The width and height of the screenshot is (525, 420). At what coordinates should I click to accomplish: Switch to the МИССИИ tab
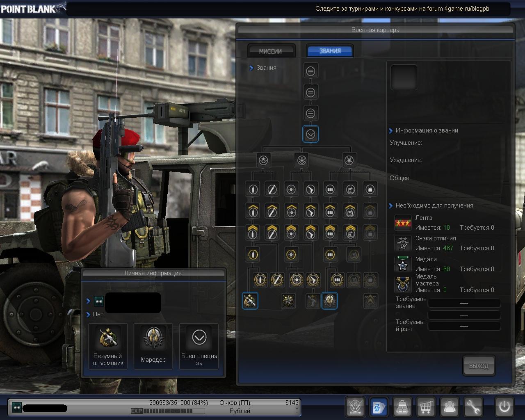tap(271, 51)
